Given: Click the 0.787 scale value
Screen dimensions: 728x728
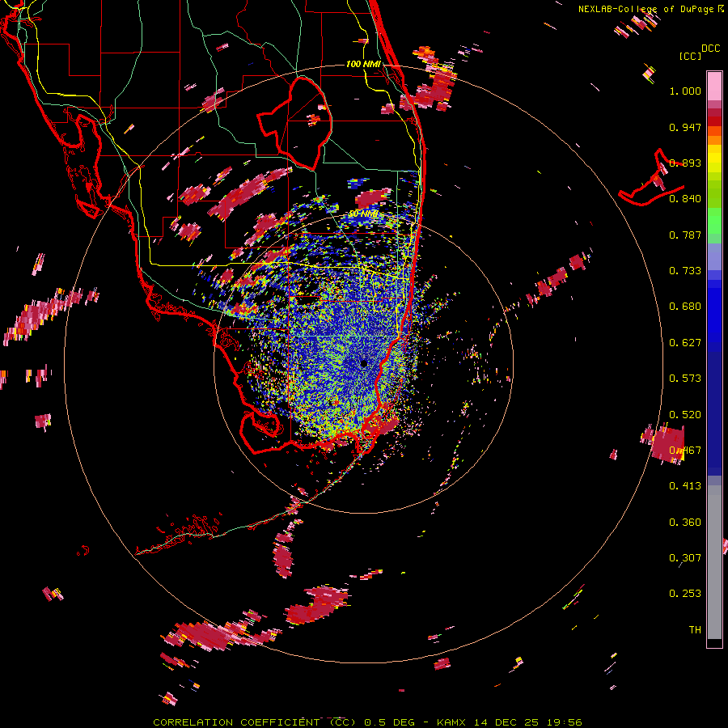Looking at the screenshot, I should point(685,235).
